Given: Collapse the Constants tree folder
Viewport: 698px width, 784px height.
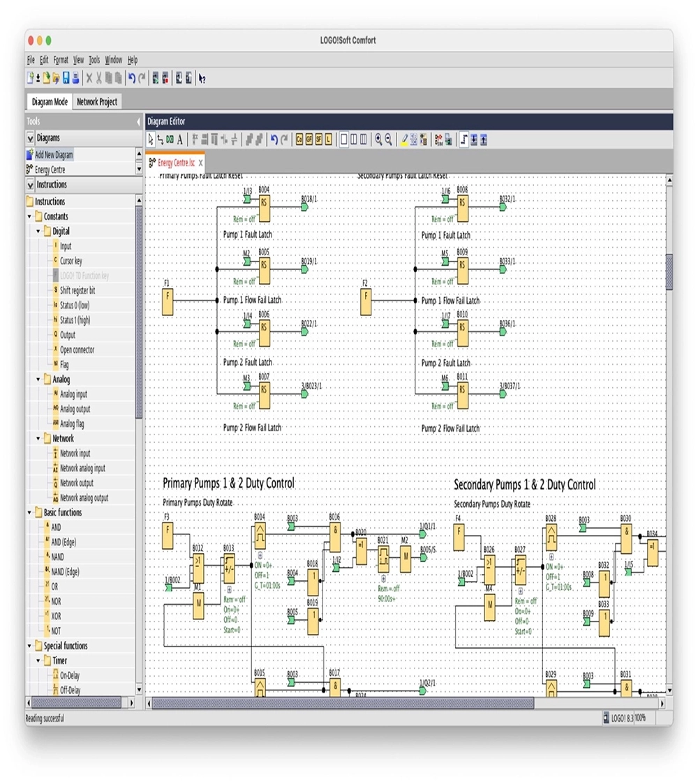Looking at the screenshot, I should click(29, 216).
